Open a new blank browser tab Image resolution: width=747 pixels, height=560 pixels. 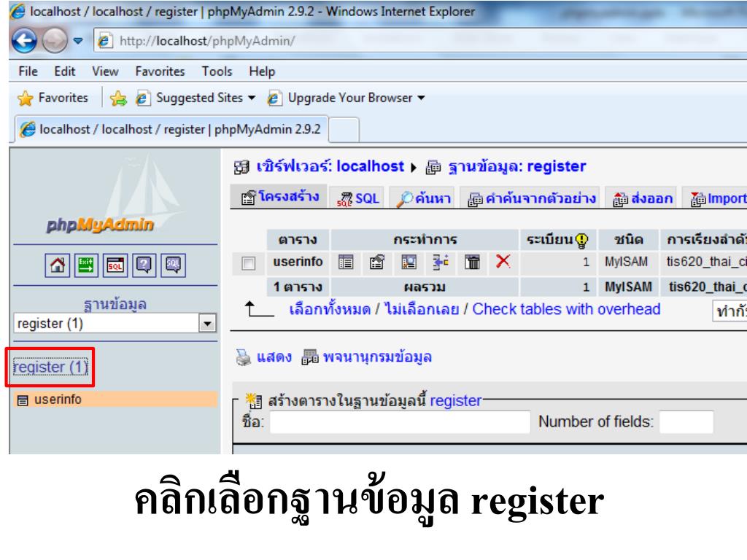click(344, 130)
